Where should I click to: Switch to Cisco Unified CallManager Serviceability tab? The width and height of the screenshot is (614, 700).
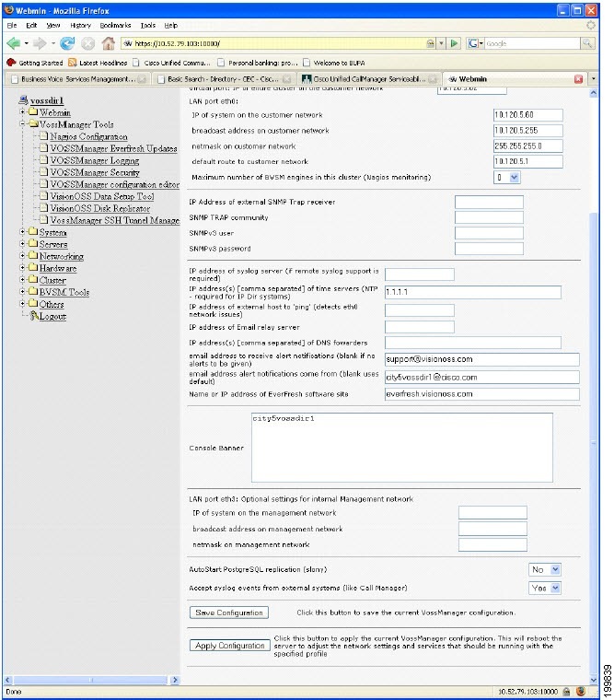click(369, 79)
